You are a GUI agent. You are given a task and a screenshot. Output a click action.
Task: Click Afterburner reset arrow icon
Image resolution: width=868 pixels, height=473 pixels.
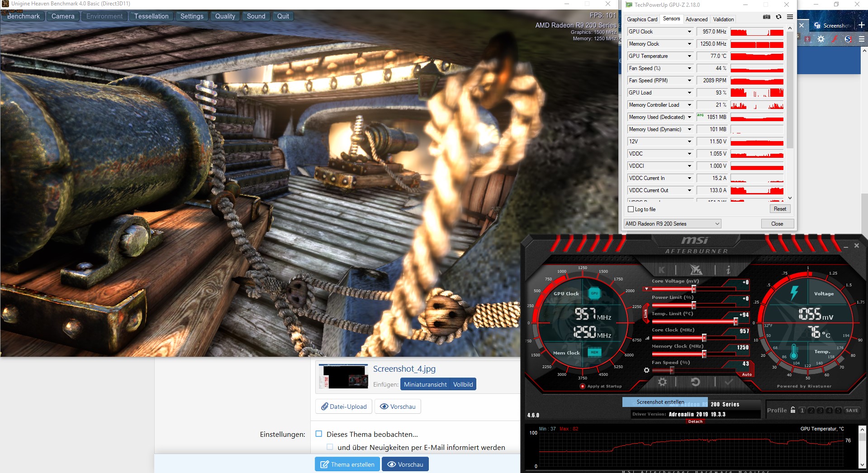pos(696,382)
